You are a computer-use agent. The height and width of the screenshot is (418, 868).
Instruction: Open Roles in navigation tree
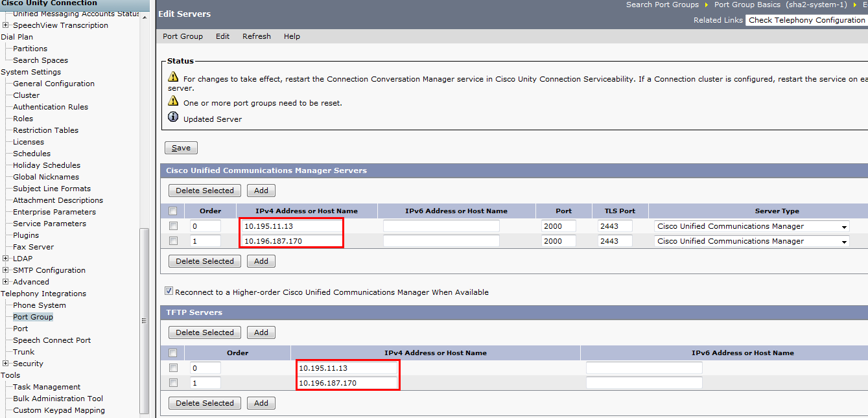tap(23, 119)
